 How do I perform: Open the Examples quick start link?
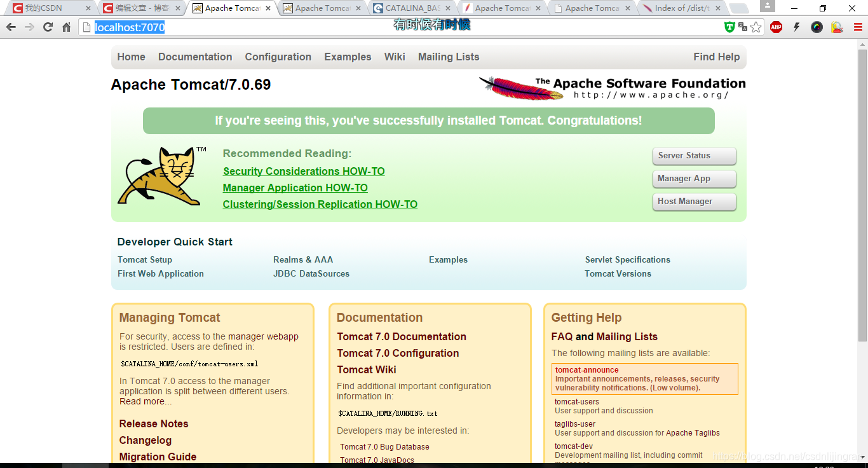point(448,259)
